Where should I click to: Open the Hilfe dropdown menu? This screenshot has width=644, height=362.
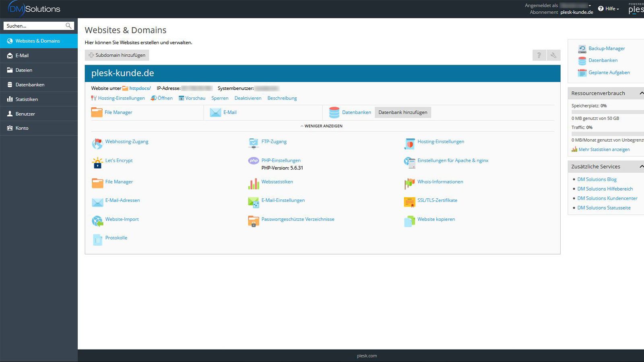(x=609, y=8)
